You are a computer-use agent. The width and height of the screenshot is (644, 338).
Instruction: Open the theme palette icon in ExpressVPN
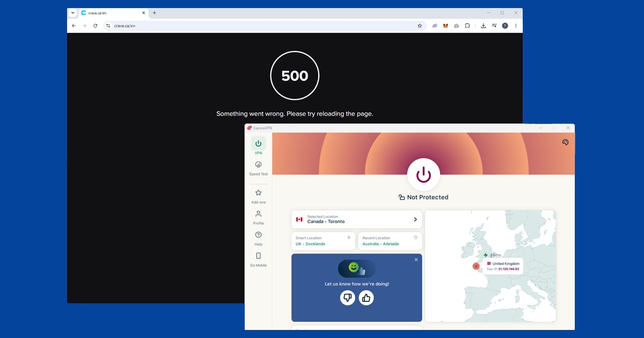coord(565,142)
